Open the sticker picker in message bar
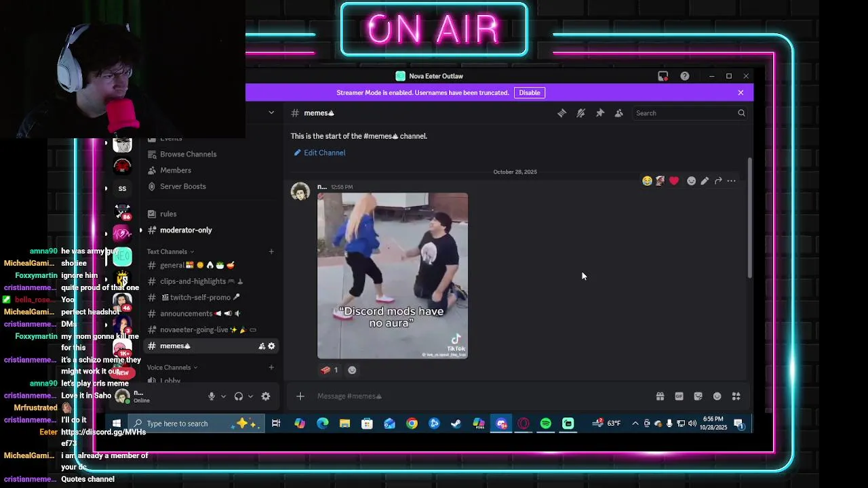 coord(698,396)
